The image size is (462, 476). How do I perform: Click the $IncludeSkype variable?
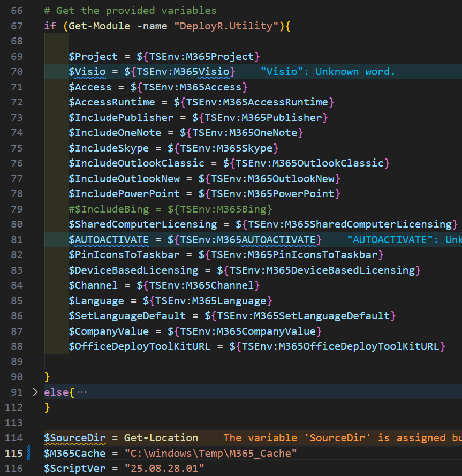(x=109, y=148)
